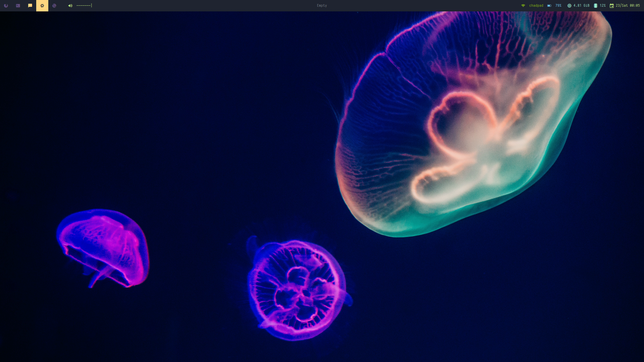Switch to the yellow highlighted workspace tab

point(42,5)
